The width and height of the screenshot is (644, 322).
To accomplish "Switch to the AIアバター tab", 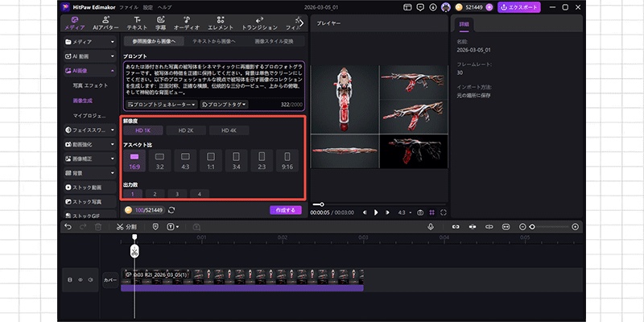I will (105, 23).
